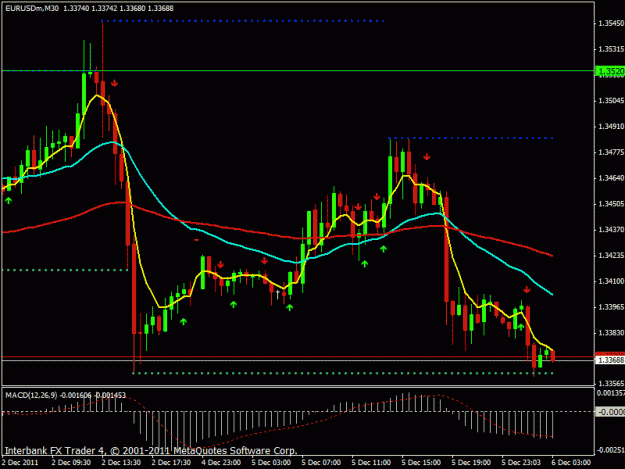Viewport: 625px width, 469px height.
Task: Click the 5 Dec 19:00 time axis label
Action: coord(471,463)
